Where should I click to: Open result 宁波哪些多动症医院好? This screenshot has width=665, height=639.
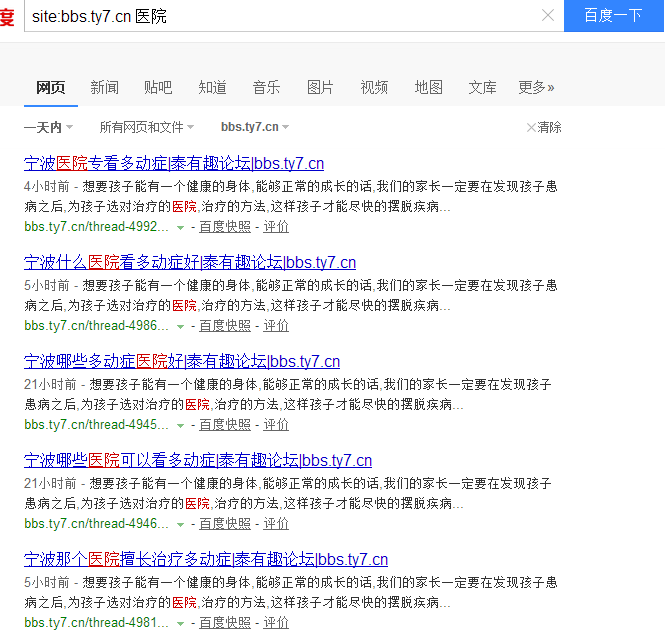pos(182,361)
